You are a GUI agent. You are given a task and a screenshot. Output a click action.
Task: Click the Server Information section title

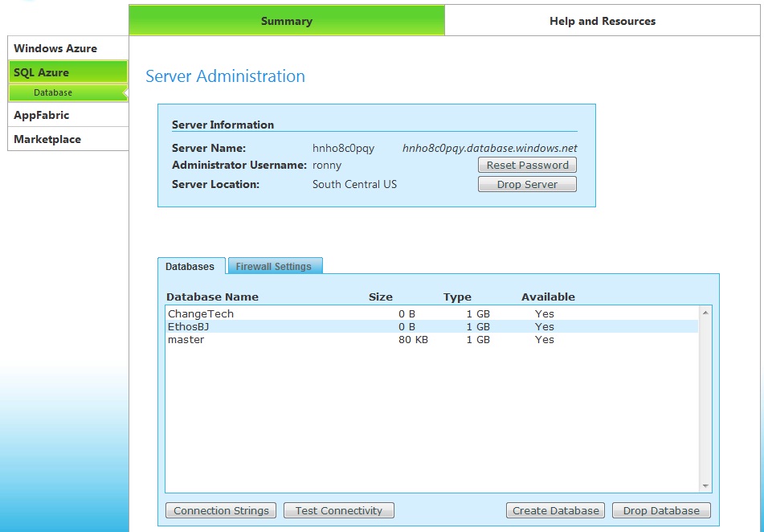click(x=223, y=125)
